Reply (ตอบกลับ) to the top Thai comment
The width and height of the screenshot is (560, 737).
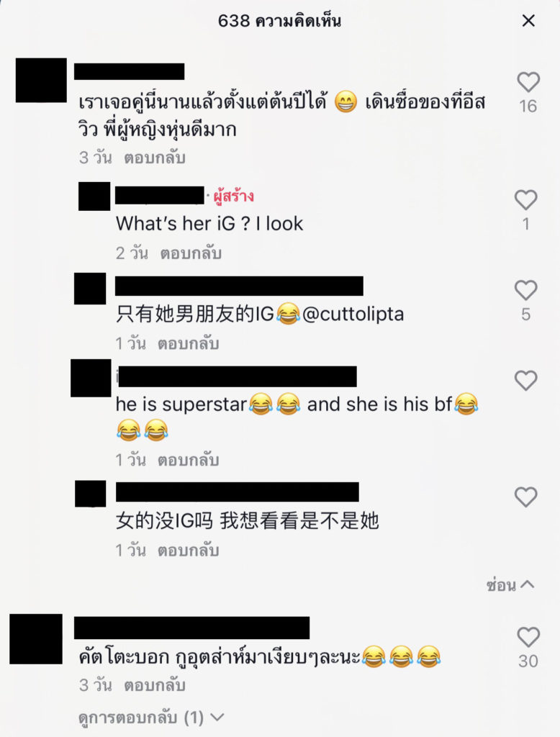(154, 158)
